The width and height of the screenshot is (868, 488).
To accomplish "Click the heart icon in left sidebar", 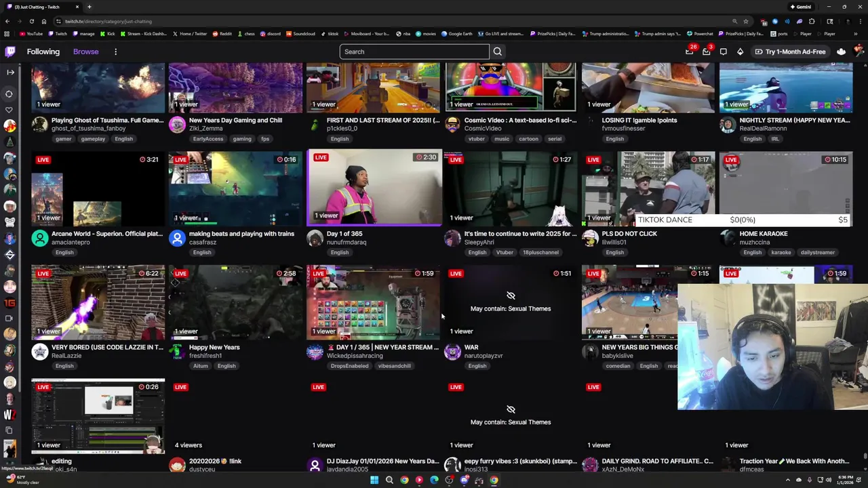I will click(10, 109).
